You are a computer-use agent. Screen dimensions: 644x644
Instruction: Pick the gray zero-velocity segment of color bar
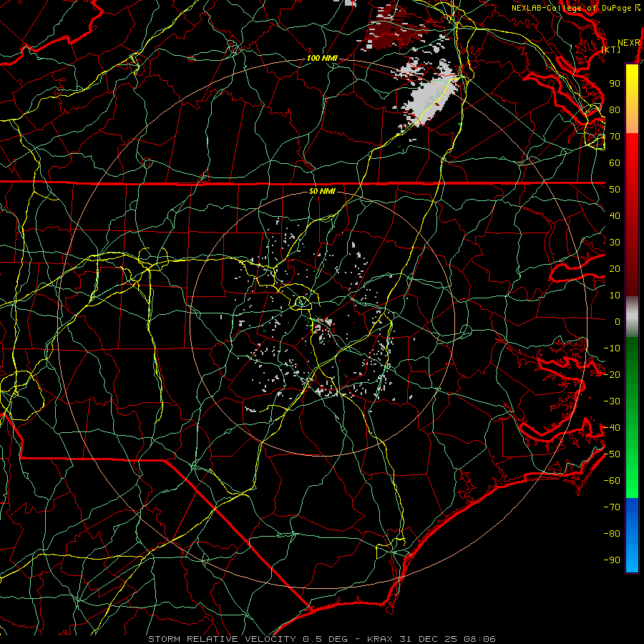[632, 316]
